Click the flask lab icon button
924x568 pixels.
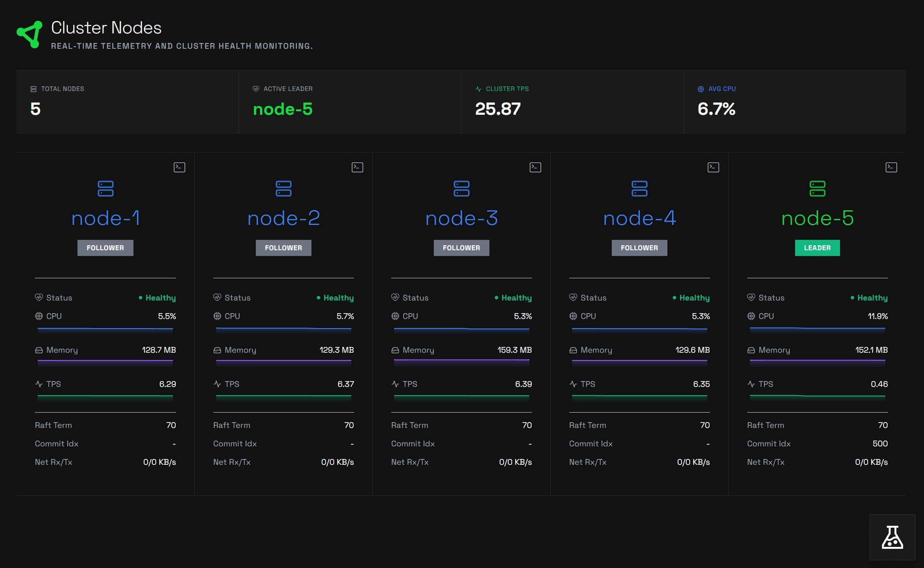coord(892,537)
